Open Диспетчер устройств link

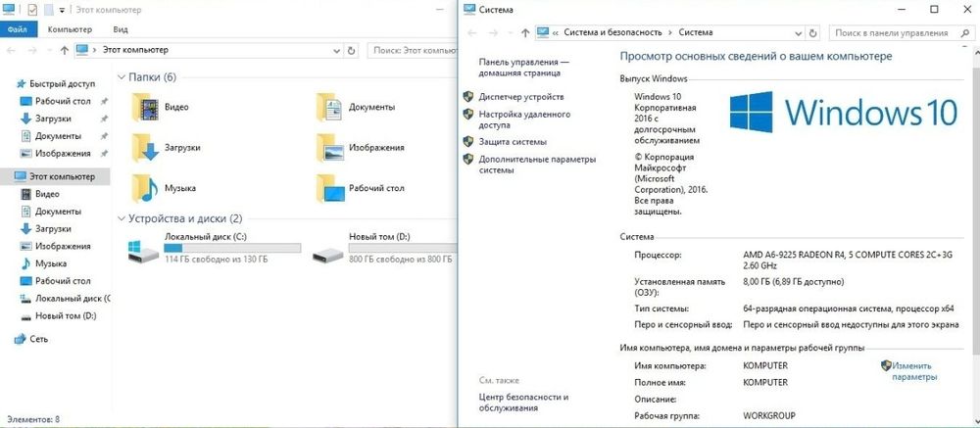[521, 97]
